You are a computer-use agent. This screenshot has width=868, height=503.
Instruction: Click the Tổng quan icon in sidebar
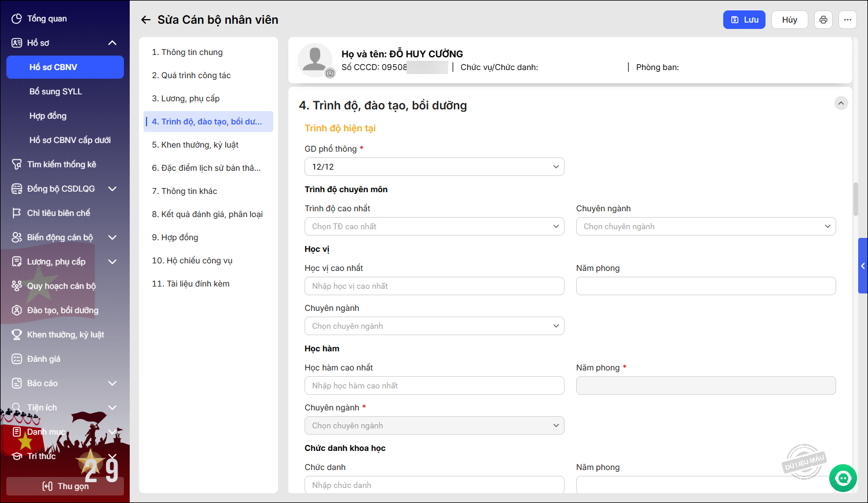click(x=17, y=19)
